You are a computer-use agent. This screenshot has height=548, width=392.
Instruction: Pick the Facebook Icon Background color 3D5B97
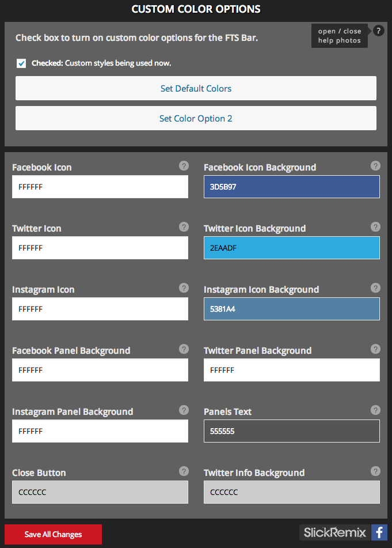tap(292, 187)
